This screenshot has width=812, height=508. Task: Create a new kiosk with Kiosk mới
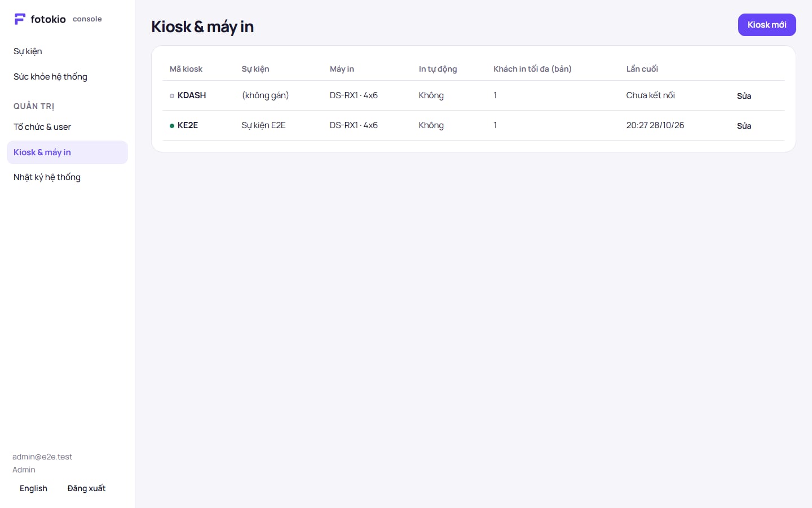coord(767,25)
